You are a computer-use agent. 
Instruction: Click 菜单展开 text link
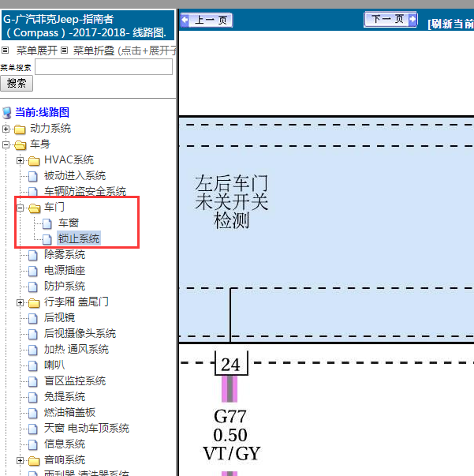[x=37, y=51]
